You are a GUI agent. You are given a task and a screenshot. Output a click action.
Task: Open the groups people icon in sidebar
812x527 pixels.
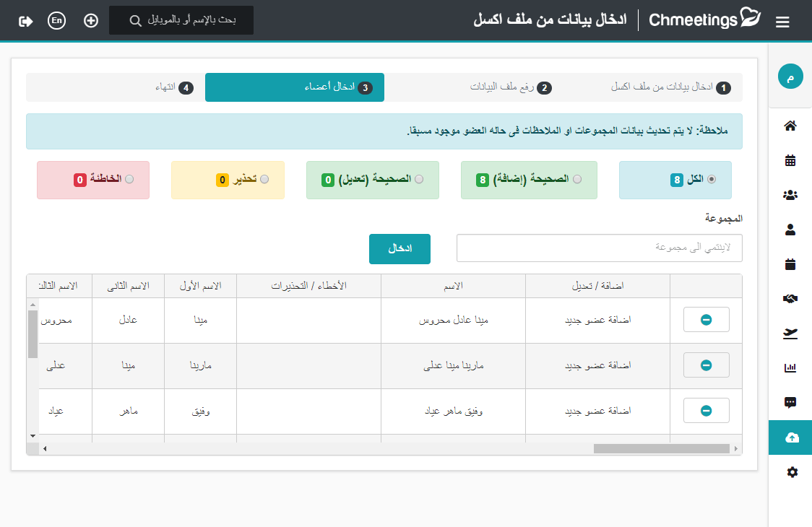pos(790,195)
